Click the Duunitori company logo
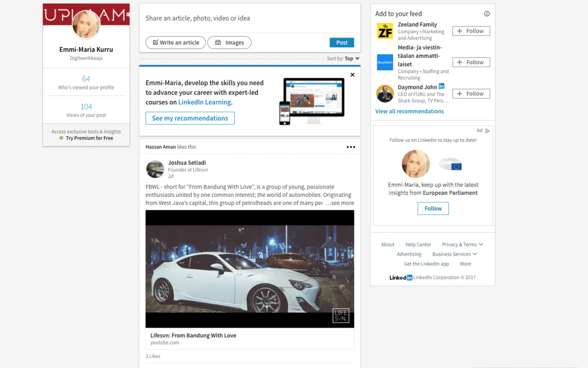This screenshot has height=368, width=588. point(385,62)
